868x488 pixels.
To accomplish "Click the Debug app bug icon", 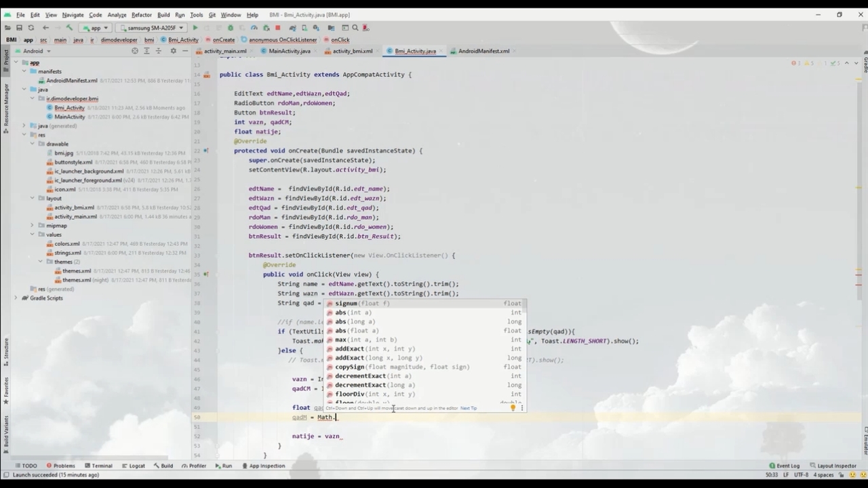I will [x=231, y=28].
